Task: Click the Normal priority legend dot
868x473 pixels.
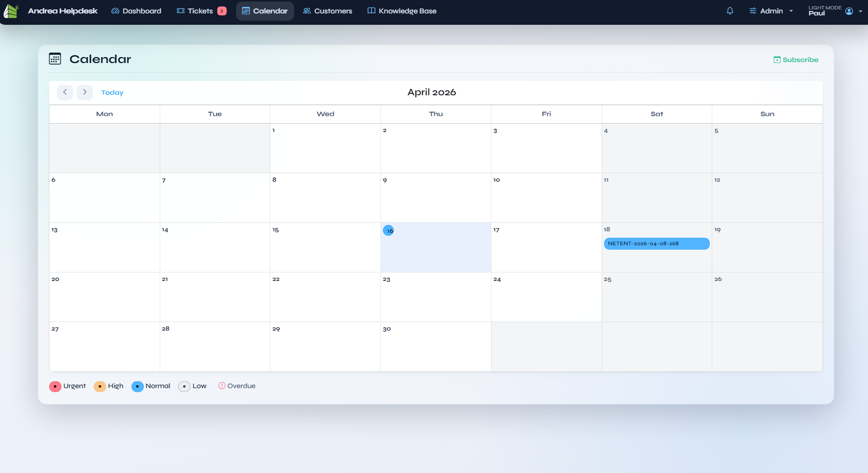Action: coord(137,386)
